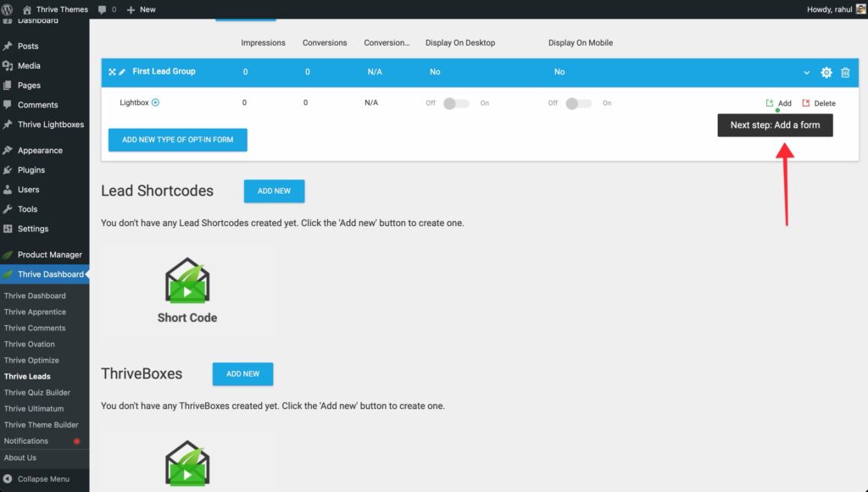Click Delete link for Lightbox

coord(819,103)
